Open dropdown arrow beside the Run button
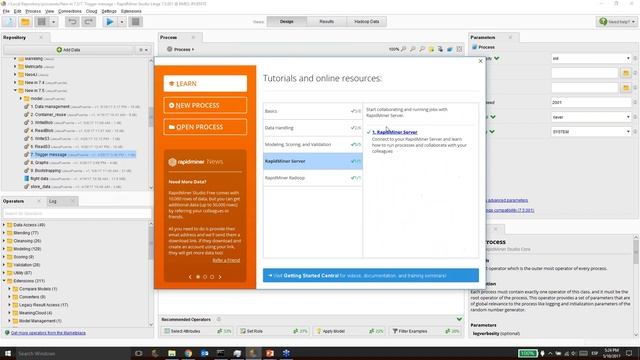 [x=122, y=22]
